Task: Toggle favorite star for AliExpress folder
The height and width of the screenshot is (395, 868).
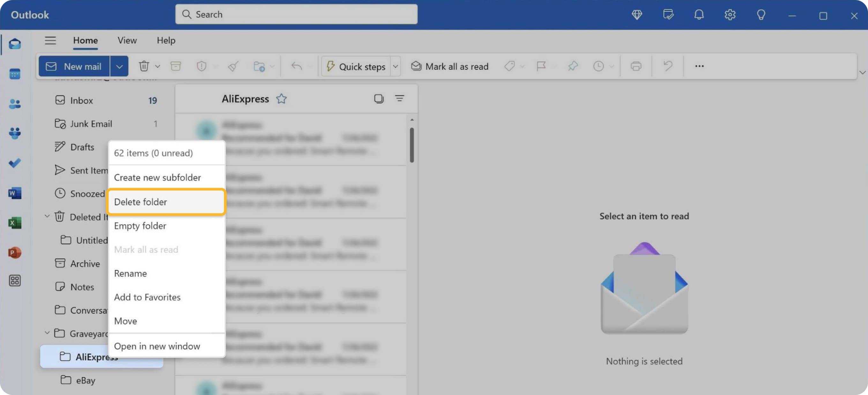Action: (x=281, y=99)
